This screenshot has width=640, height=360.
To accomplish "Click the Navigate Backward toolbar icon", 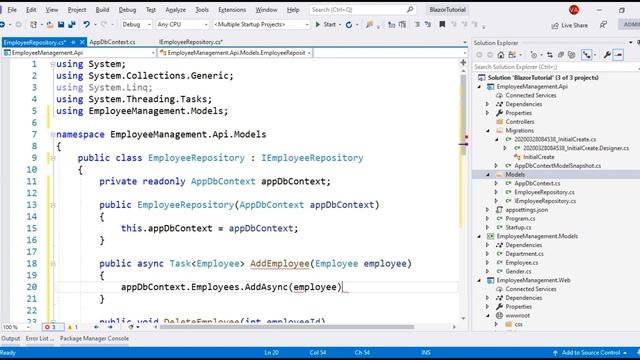I will [x=2, y=24].
